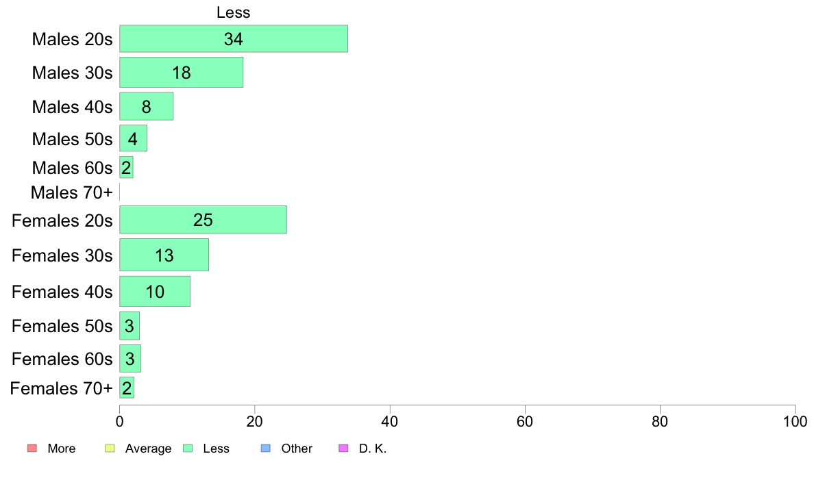Image resolution: width=814 pixels, height=504 pixels.
Task: Click the Females 70+ bar labeled 2
Action: click(x=127, y=388)
